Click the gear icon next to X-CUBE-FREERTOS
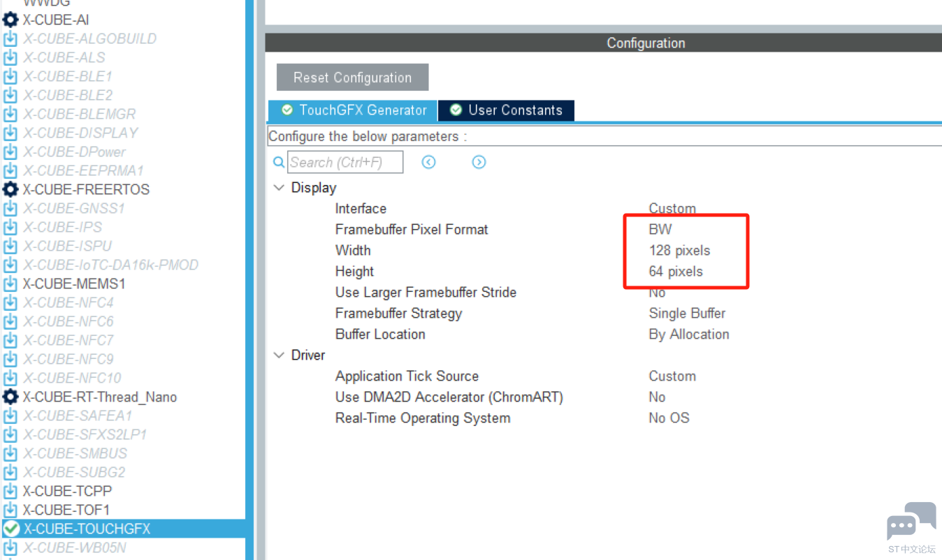This screenshot has height=560, width=942. 10,190
